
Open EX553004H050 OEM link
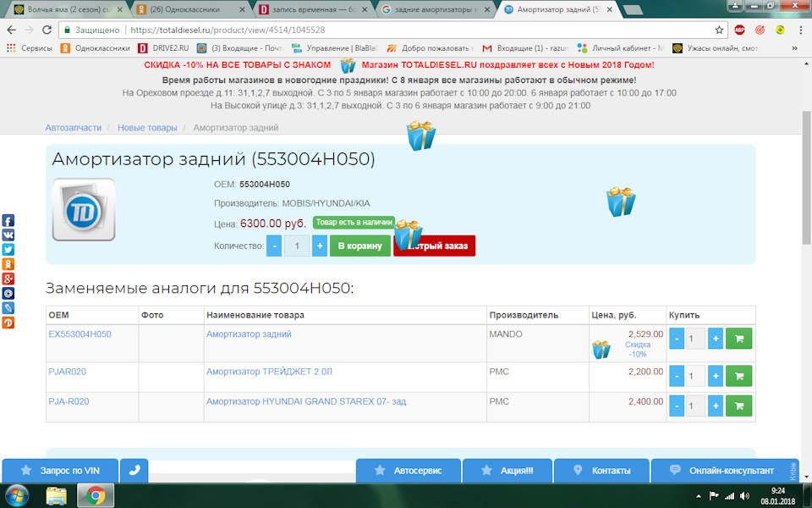pos(80,334)
